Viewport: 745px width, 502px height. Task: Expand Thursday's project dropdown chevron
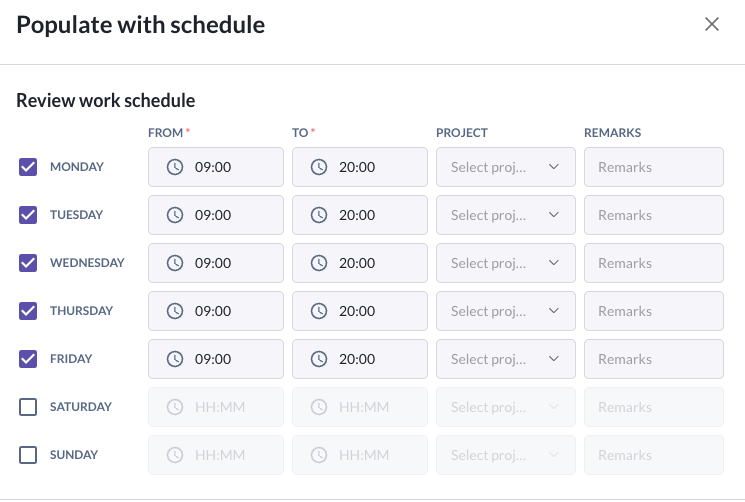tap(554, 311)
